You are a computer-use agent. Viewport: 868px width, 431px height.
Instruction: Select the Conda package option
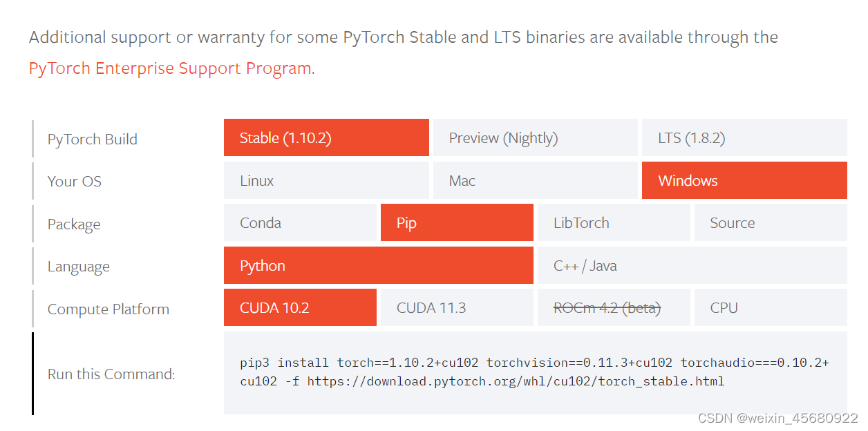(x=300, y=222)
